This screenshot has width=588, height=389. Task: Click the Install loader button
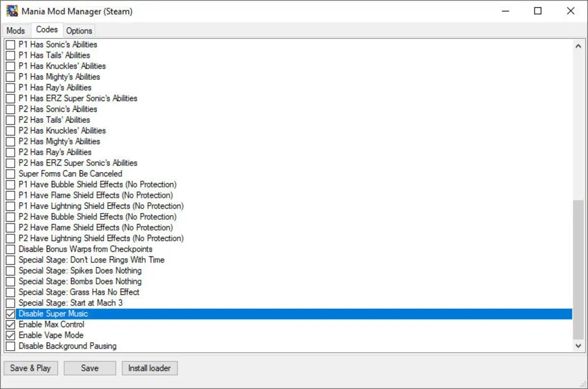coord(150,368)
